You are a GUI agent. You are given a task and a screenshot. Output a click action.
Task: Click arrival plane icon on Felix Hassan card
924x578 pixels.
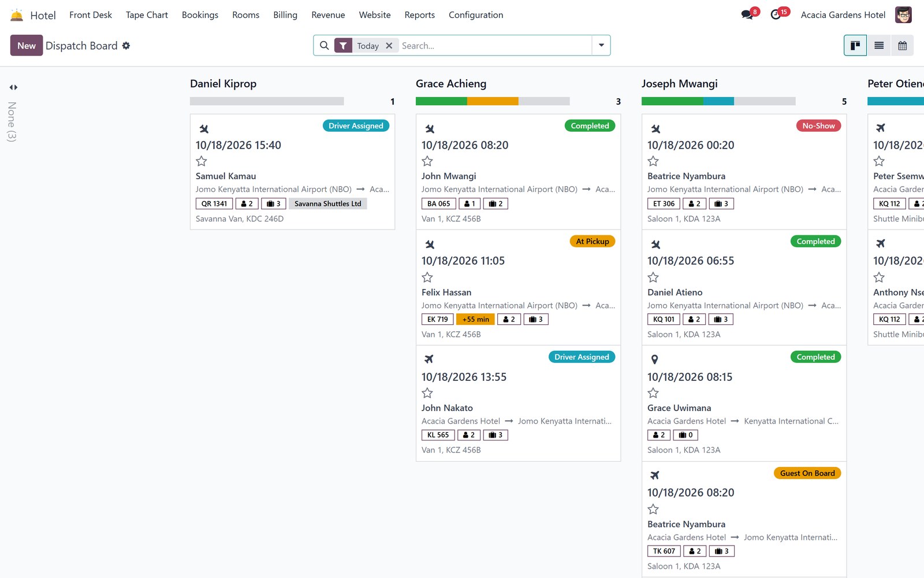[x=430, y=244]
